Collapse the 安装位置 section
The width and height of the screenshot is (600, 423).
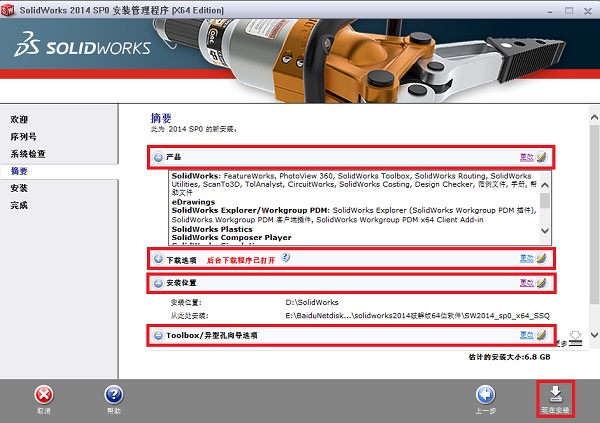tap(158, 284)
